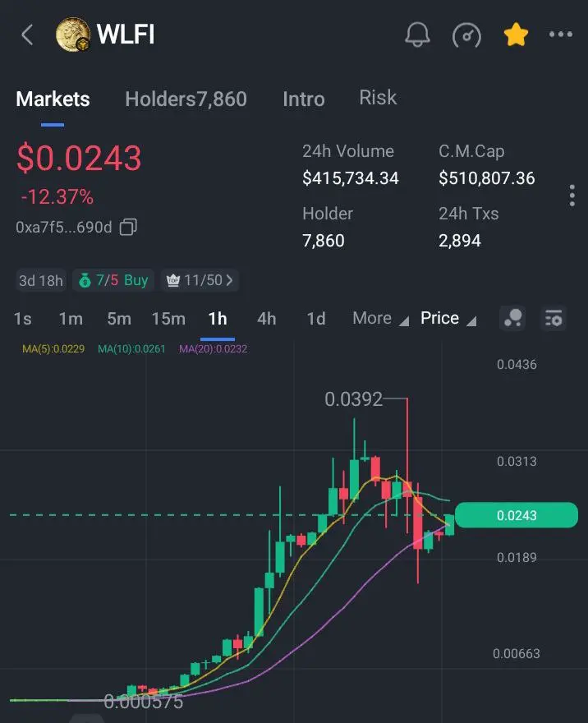Tap the WLFI token coin logo
Screen dimensions: 588x723
[73, 35]
